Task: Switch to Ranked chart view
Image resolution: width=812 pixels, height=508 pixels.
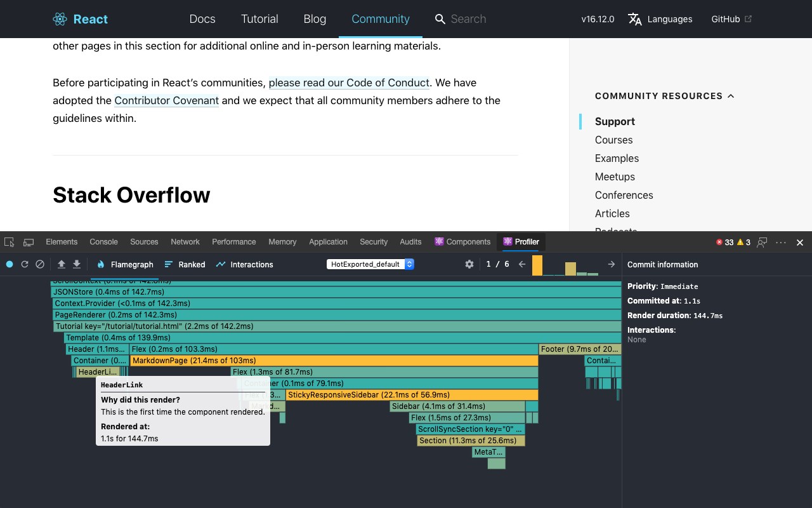Action: click(x=185, y=264)
